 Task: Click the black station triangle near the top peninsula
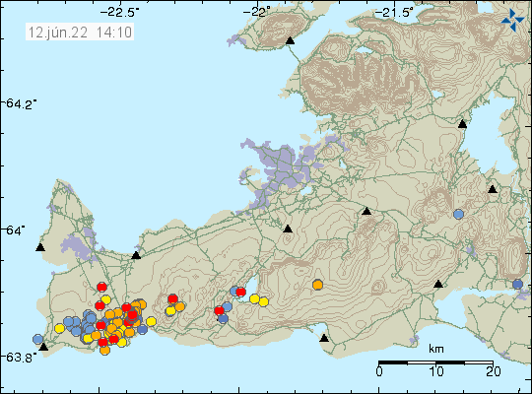click(290, 40)
